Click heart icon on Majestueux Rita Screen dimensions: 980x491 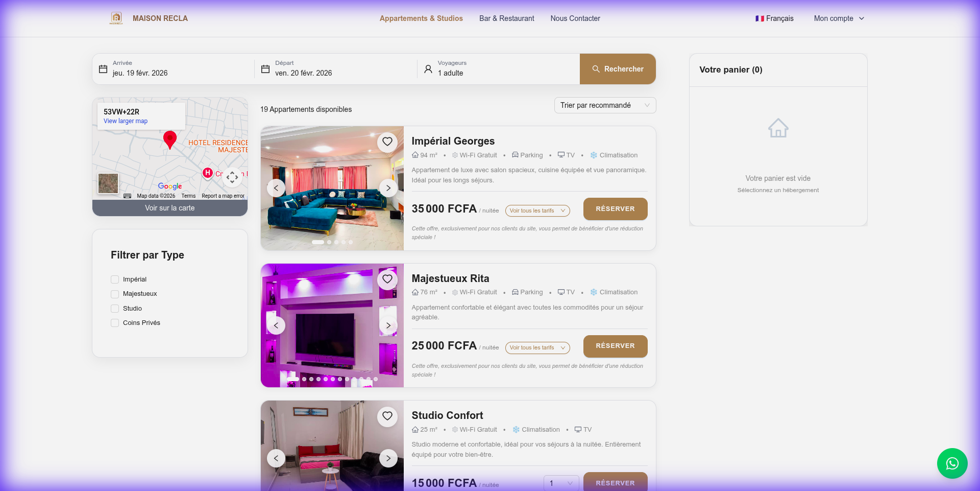(387, 279)
